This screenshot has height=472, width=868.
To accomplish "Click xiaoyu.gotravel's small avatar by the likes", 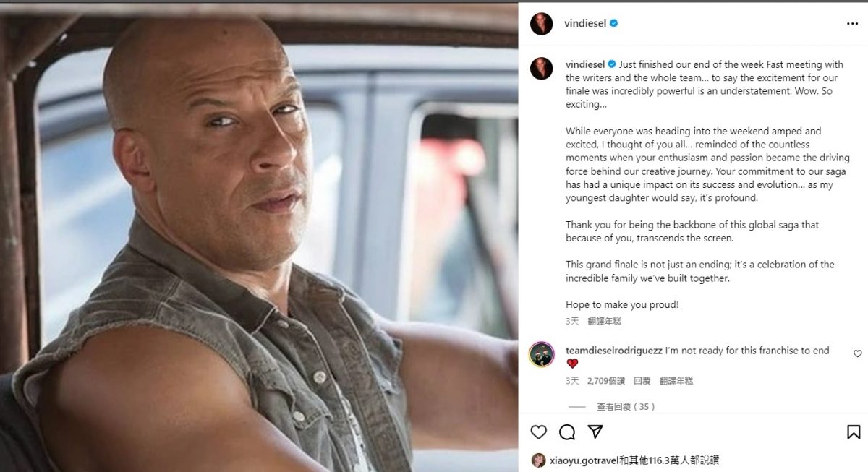I will (x=538, y=460).
